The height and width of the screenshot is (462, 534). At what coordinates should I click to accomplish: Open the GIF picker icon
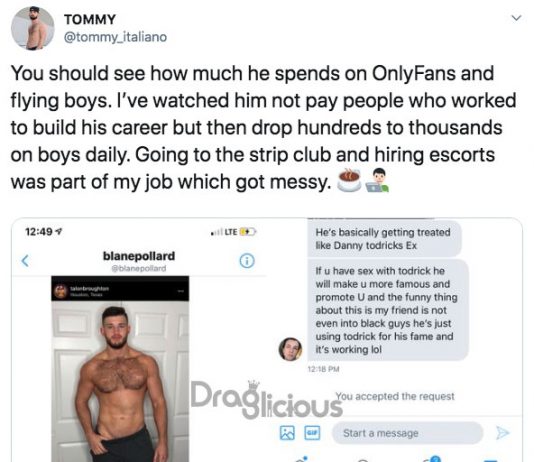tap(312, 433)
